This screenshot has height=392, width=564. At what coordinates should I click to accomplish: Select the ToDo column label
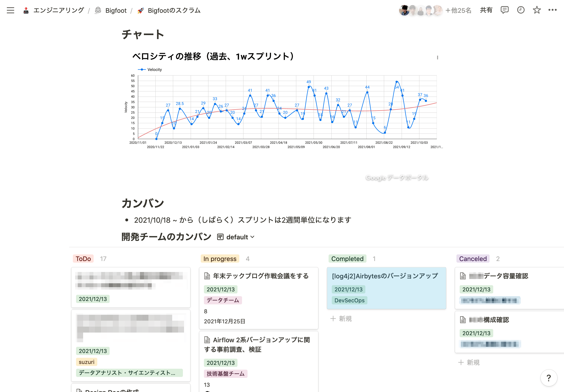click(x=83, y=259)
